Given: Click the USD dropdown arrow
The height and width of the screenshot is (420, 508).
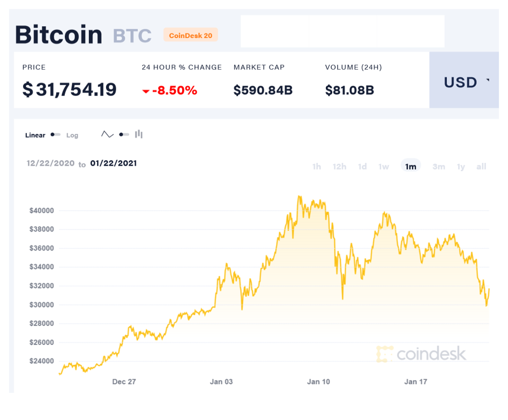Looking at the screenshot, I should 488,80.
